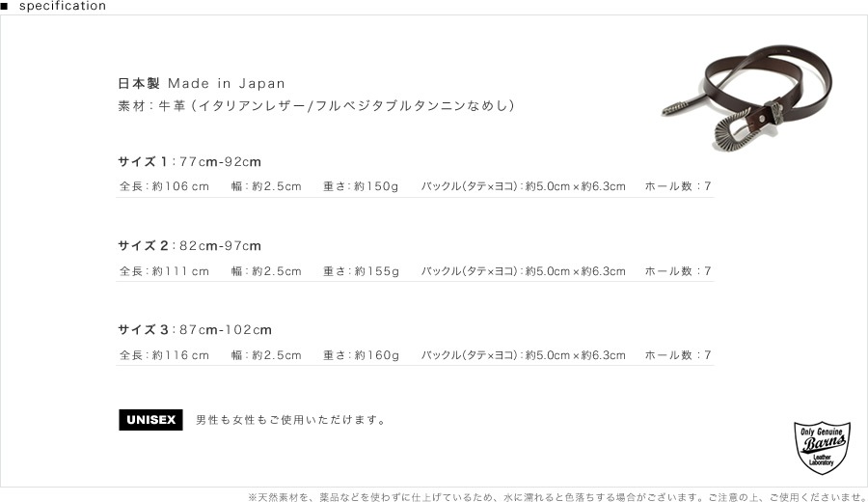868x502 pixels.
Task: Click the natural material caution footnote
Action: tap(556, 496)
